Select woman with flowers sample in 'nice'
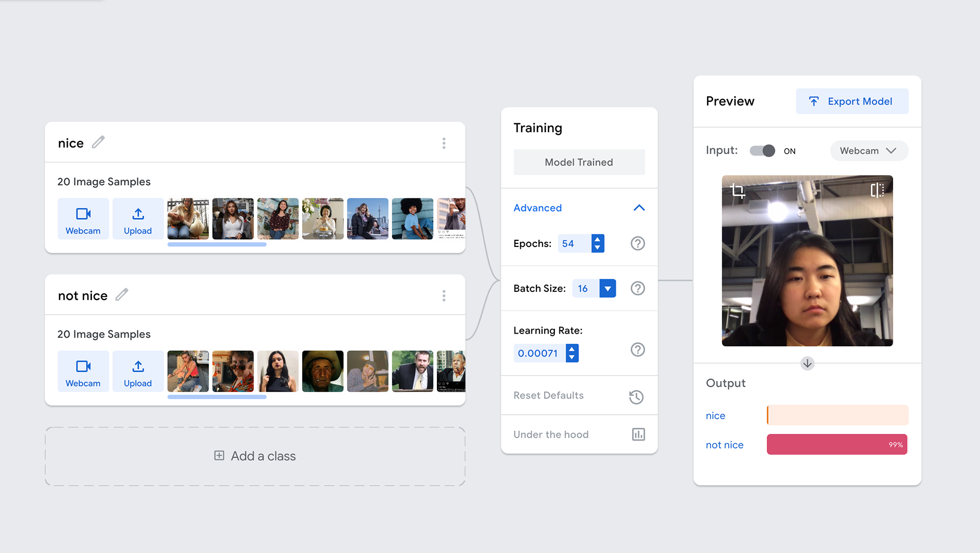 tap(323, 219)
